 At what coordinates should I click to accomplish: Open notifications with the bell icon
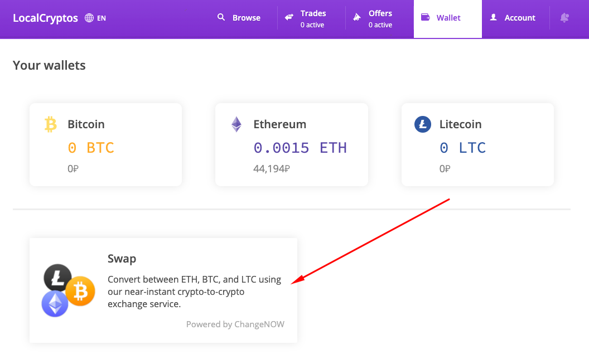coord(564,18)
